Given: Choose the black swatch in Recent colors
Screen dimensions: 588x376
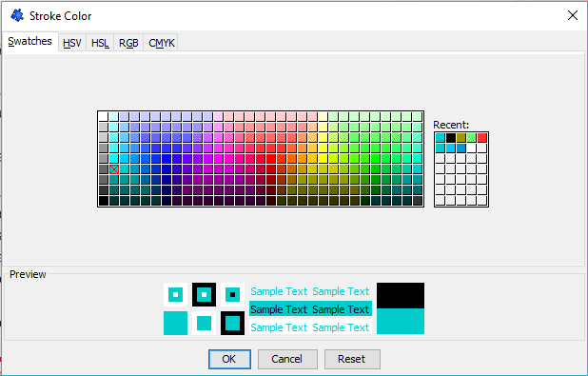Looking at the screenshot, I should 451,138.
